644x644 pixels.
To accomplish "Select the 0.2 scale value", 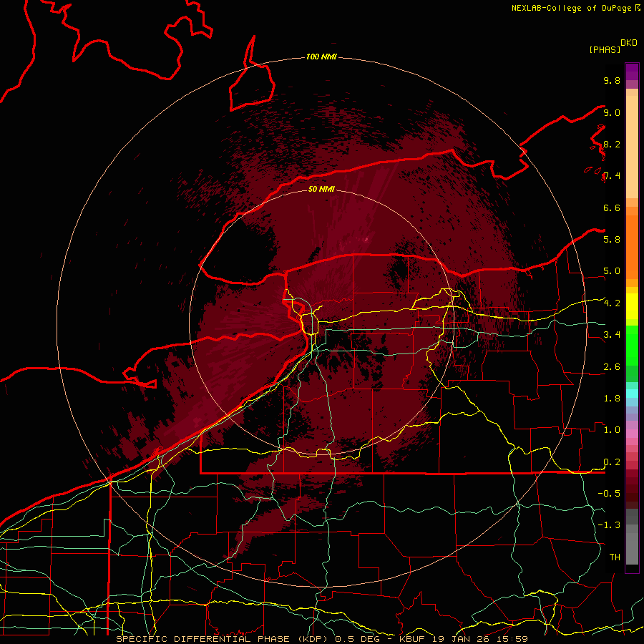I will tap(612, 462).
